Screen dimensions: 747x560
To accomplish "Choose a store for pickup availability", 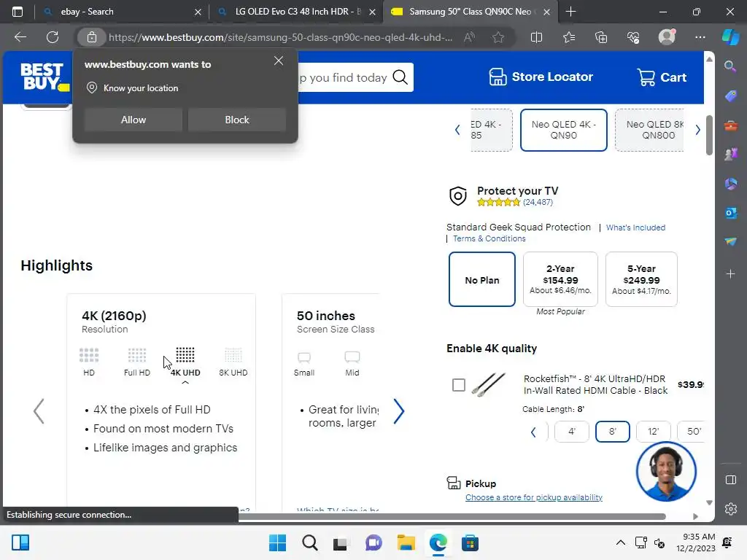I will 533,497.
